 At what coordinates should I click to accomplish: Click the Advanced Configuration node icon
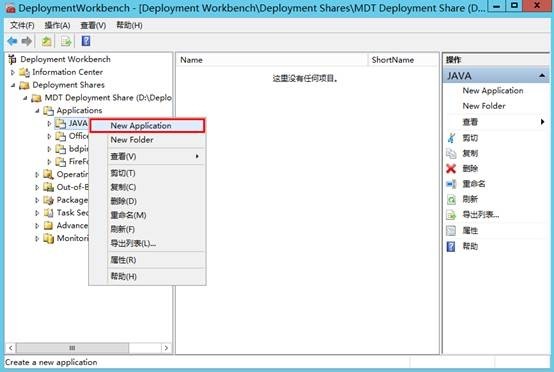click(48, 225)
